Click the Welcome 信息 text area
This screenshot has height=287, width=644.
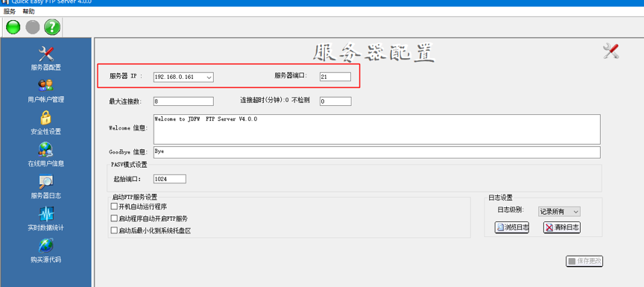point(376,129)
